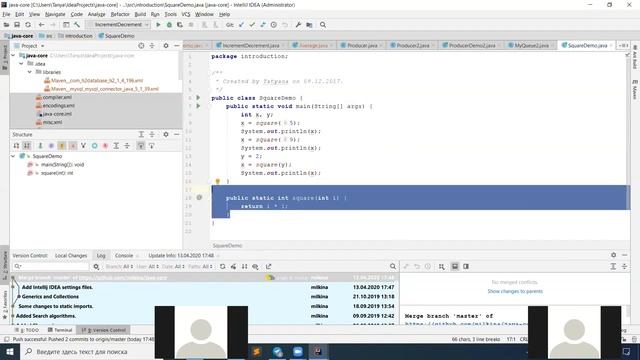Toggle Sort by Visibility in Structure toolbar
Screen dimensions: 640x360
[16, 146]
